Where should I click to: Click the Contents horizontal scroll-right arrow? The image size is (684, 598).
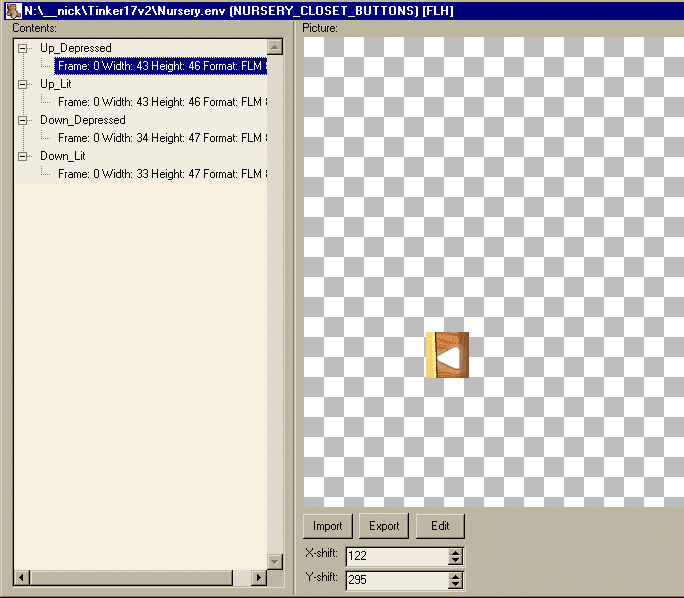(x=260, y=578)
